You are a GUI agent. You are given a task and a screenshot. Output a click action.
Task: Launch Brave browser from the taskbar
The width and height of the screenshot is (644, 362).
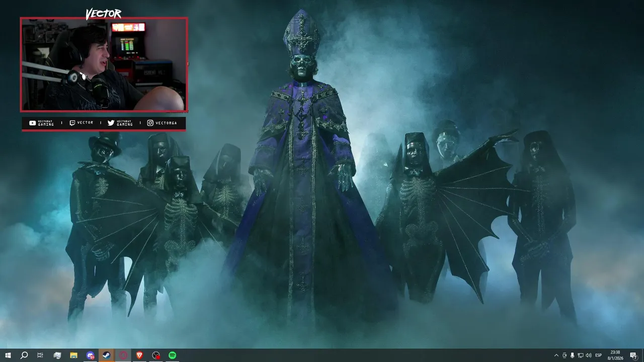(139, 355)
